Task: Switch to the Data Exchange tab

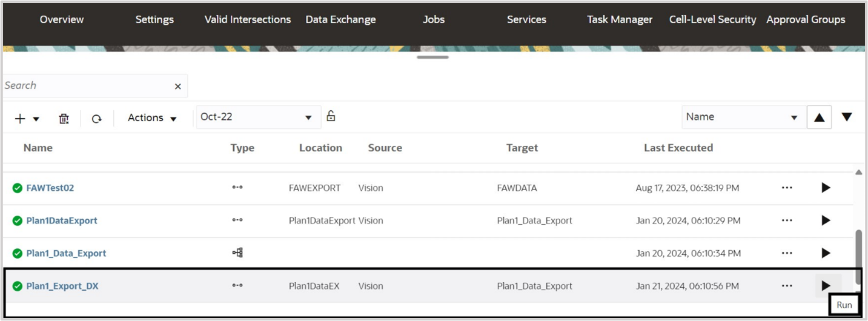Action: 340,19
